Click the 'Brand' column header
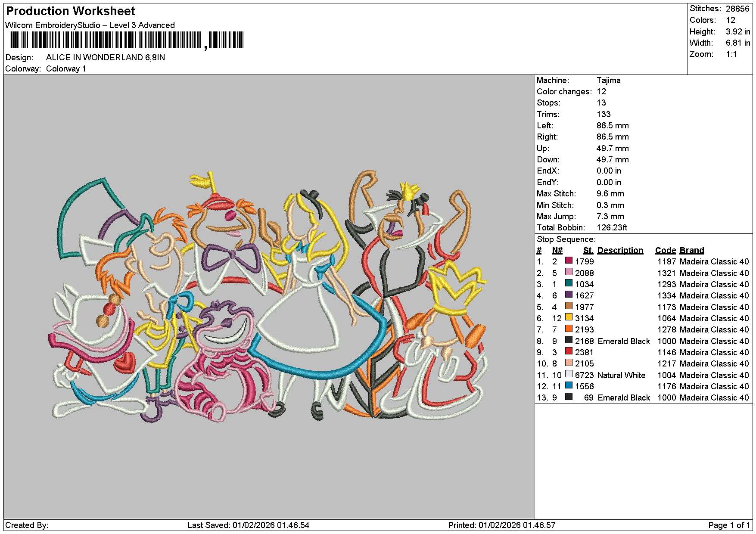Image resolution: width=756 pixels, height=534 pixels. click(x=692, y=251)
